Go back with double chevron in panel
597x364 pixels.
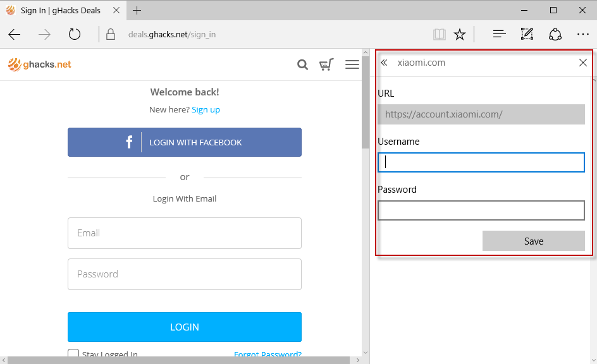[384, 63]
